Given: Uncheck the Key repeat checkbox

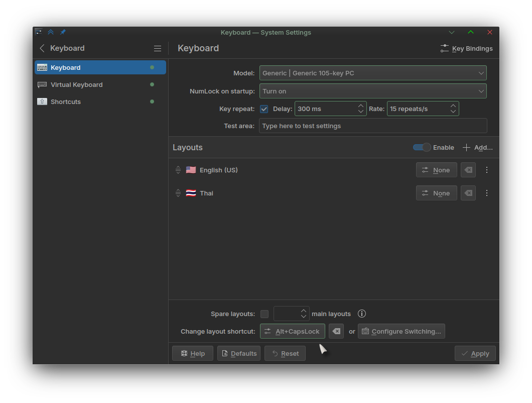Looking at the screenshot, I should pos(264,109).
